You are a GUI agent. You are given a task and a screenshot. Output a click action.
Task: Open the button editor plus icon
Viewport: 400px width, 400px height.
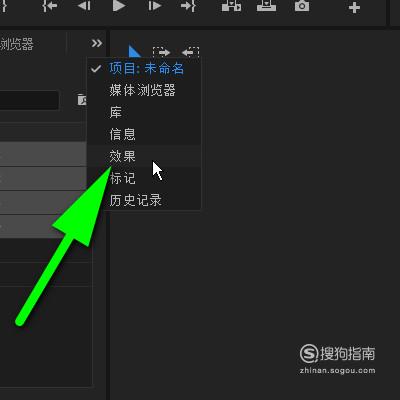354,7
